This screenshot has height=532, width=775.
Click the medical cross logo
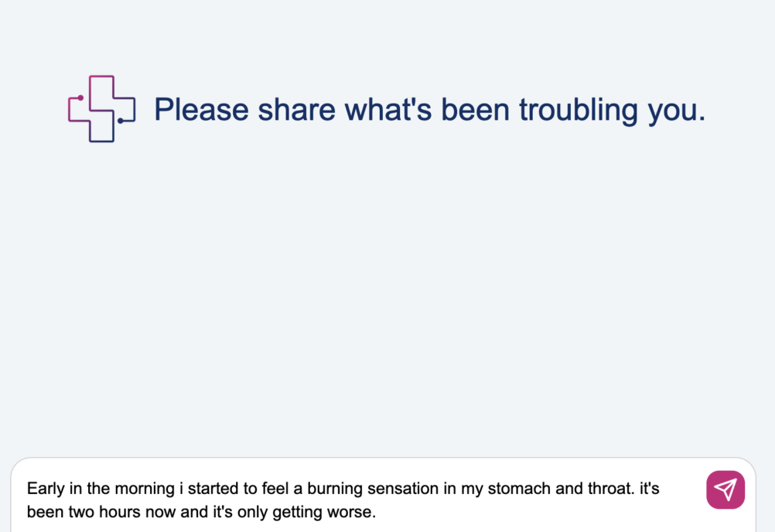coord(101,109)
